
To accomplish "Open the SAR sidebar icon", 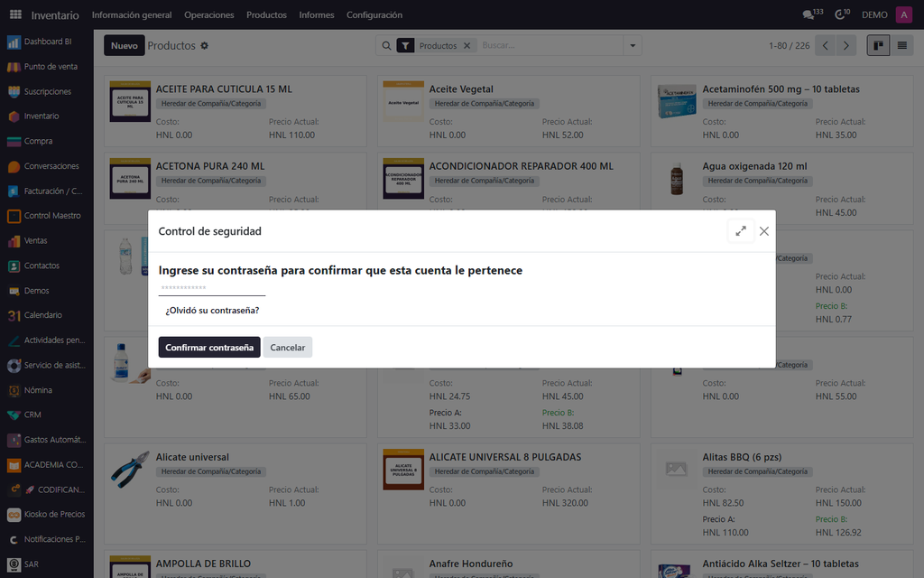I will point(14,564).
